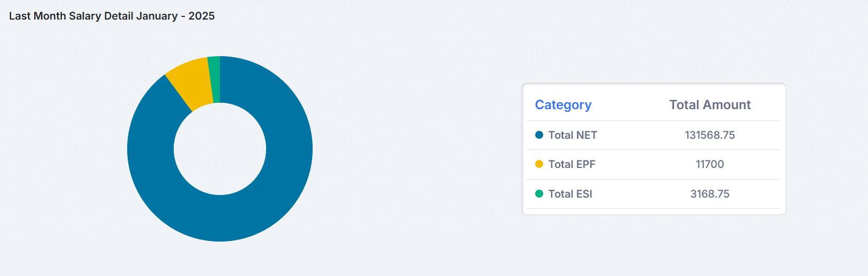Viewport: 868px width, 276px height.
Task: Select the Total NET row label
Action: (572, 135)
